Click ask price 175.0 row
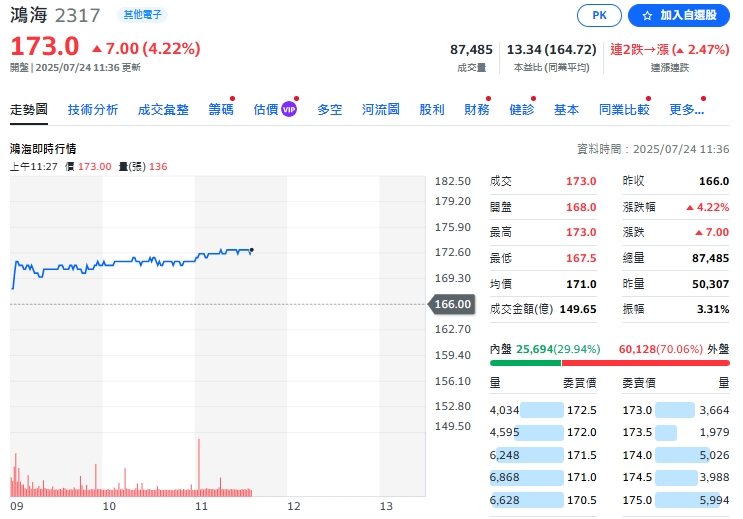This screenshot has height=519, width=743. pos(676,500)
